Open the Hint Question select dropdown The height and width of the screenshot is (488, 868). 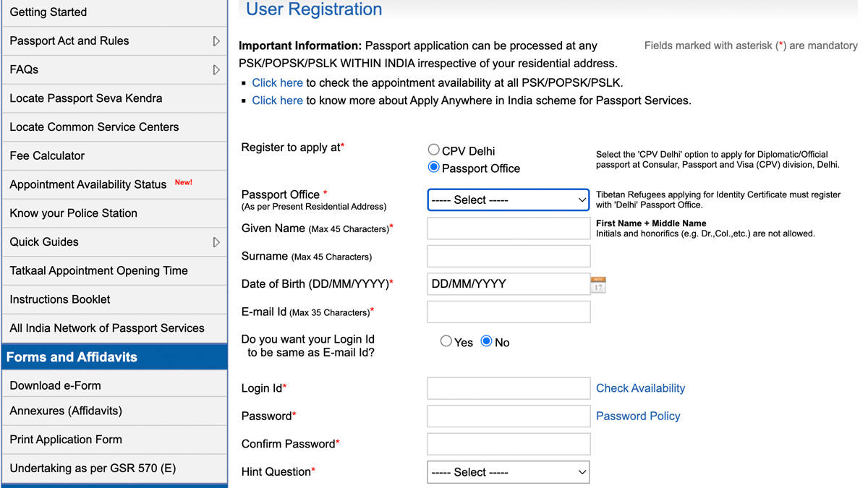click(x=509, y=472)
